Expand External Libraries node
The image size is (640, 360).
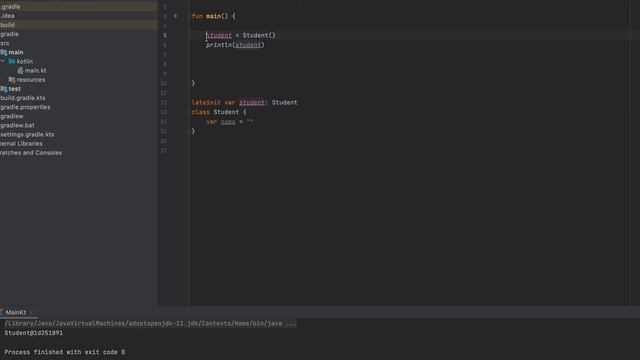pyautogui.click(x=21, y=144)
